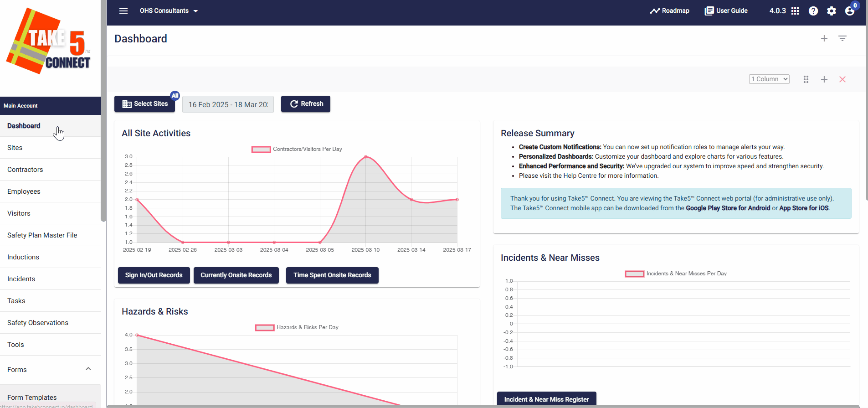Open Time Spent Onsite Records
868x408 pixels.
[332, 275]
